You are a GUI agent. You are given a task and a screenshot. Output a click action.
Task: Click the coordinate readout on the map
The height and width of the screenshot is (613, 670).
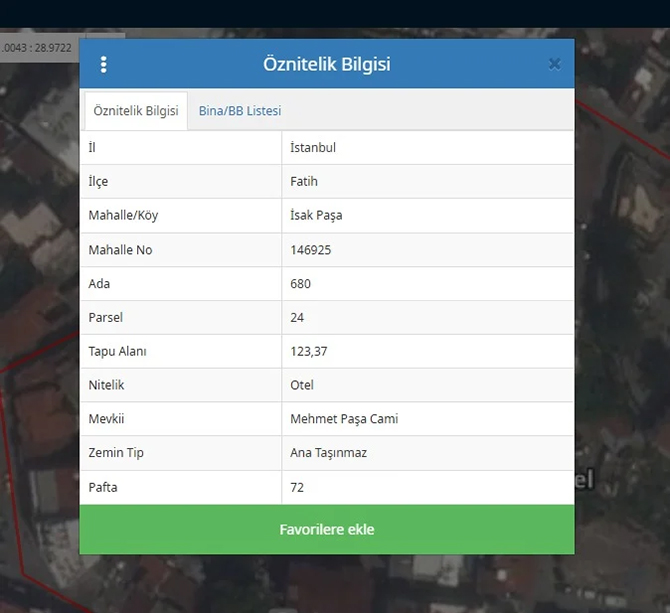pos(36,47)
